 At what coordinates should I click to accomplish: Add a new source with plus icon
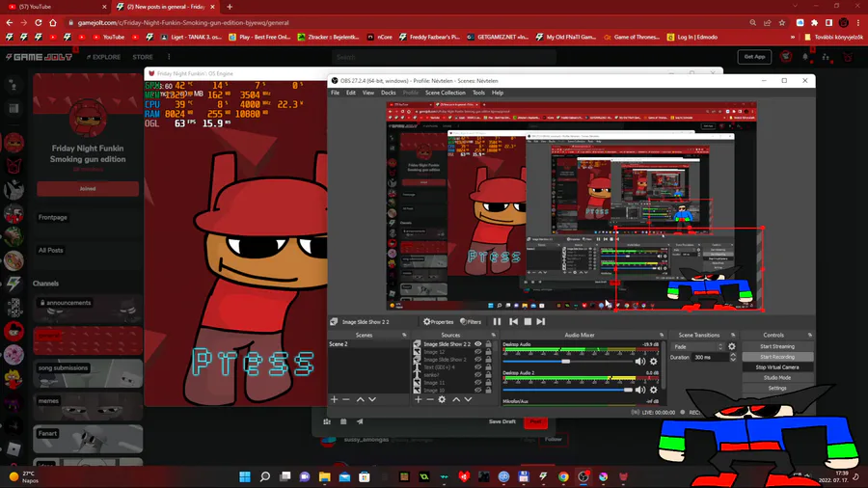point(419,399)
